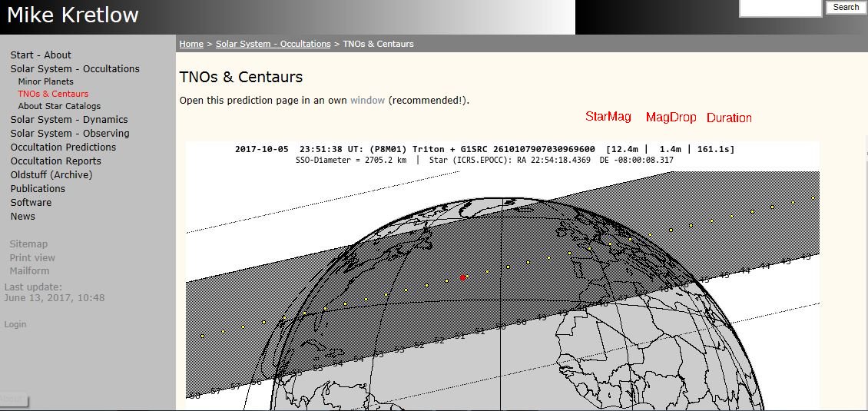This screenshot has height=411, width=868.
Task: Open About Star Catalogs page
Action: (x=59, y=106)
